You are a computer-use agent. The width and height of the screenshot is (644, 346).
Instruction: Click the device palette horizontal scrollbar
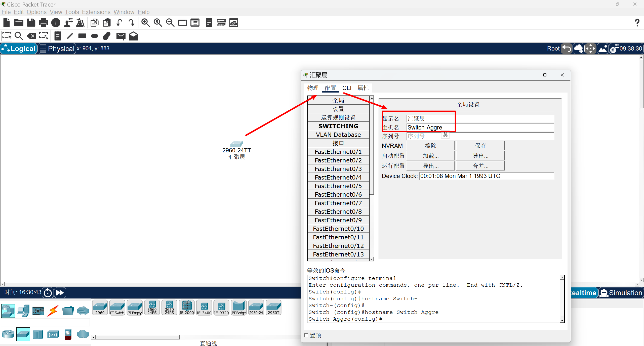click(137, 337)
